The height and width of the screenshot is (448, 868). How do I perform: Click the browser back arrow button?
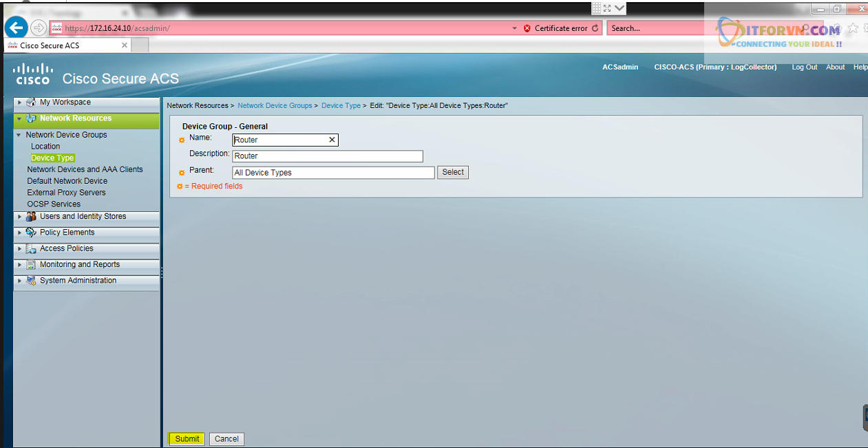tap(16, 28)
